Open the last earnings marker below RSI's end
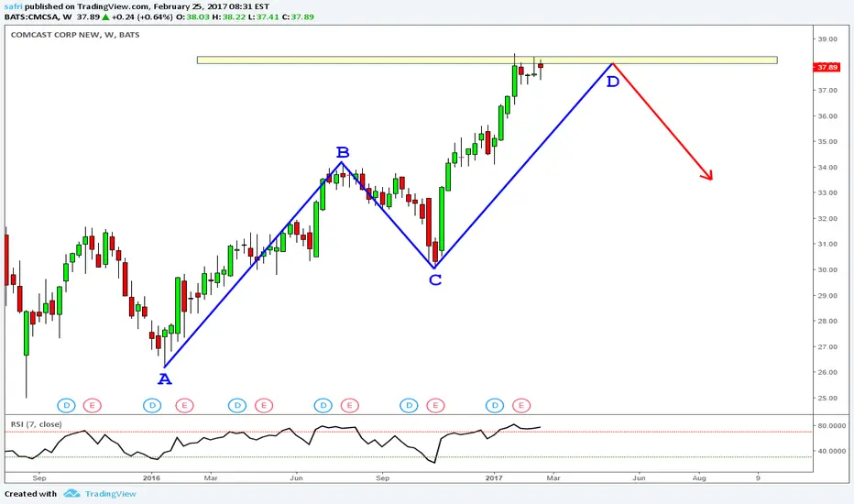Viewport: 854px width, 504px height. point(521,405)
